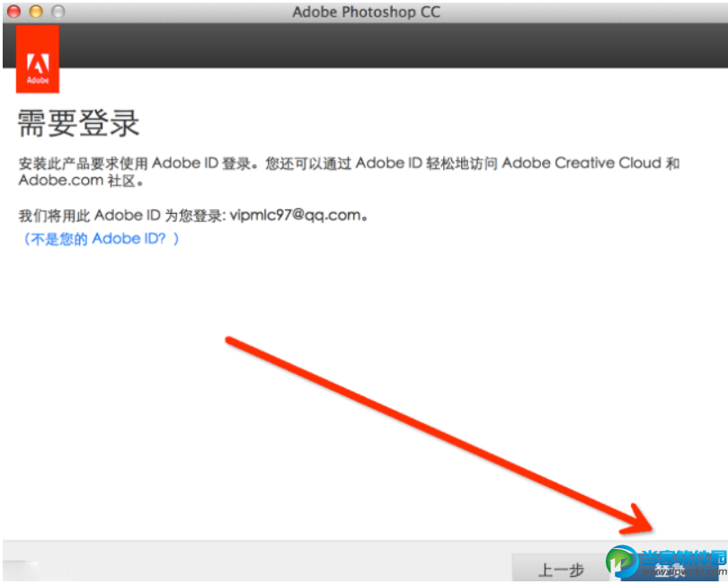Image resolution: width=728 pixels, height=584 pixels.
Task: Click the grey footer bar left of 上一步
Action: pos(257,561)
